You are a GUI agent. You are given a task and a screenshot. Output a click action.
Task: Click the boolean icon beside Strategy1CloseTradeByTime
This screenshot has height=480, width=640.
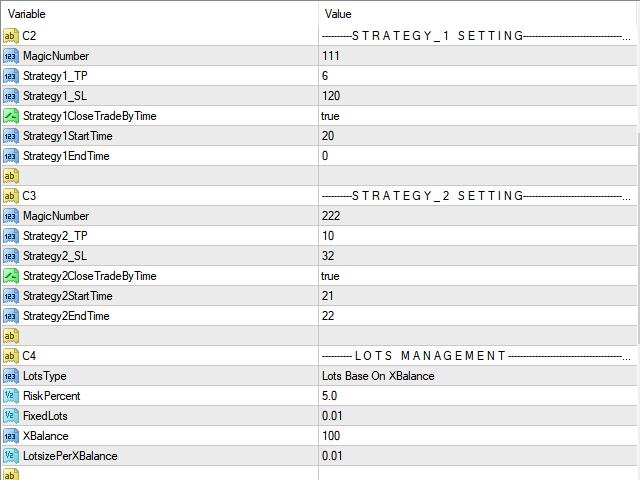click(11, 116)
